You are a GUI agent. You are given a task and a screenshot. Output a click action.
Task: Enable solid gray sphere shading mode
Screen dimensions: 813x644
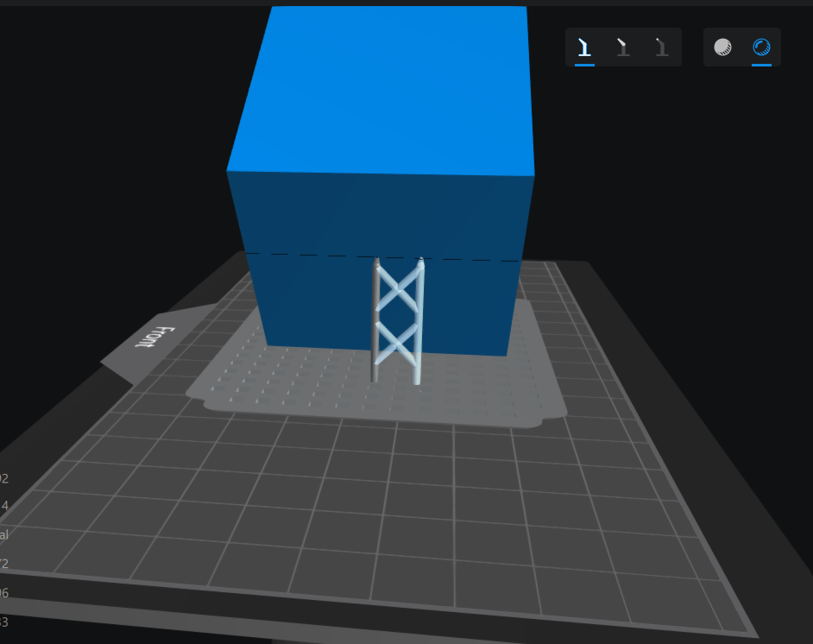[x=722, y=47]
